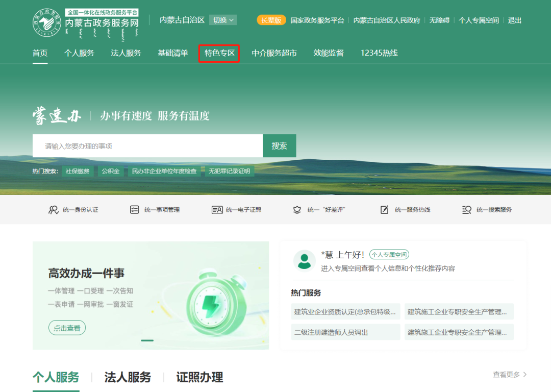Screen dimensions: 551x392
Task: Click the 统一"好差评" flower icon
Action: (297, 210)
